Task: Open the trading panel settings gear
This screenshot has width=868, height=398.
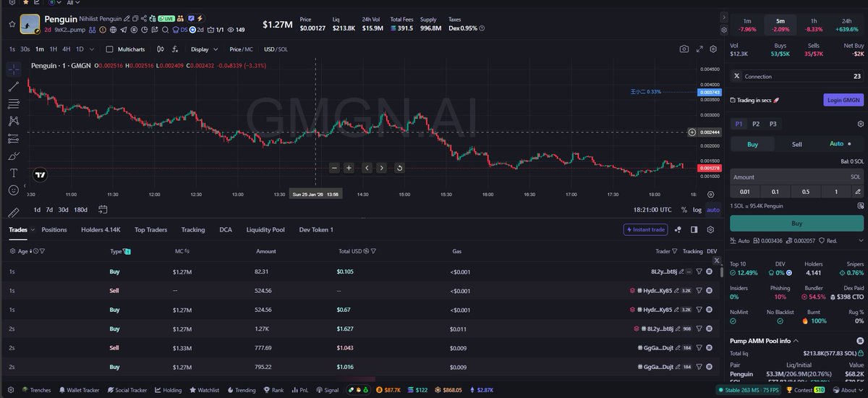Action: point(860,124)
